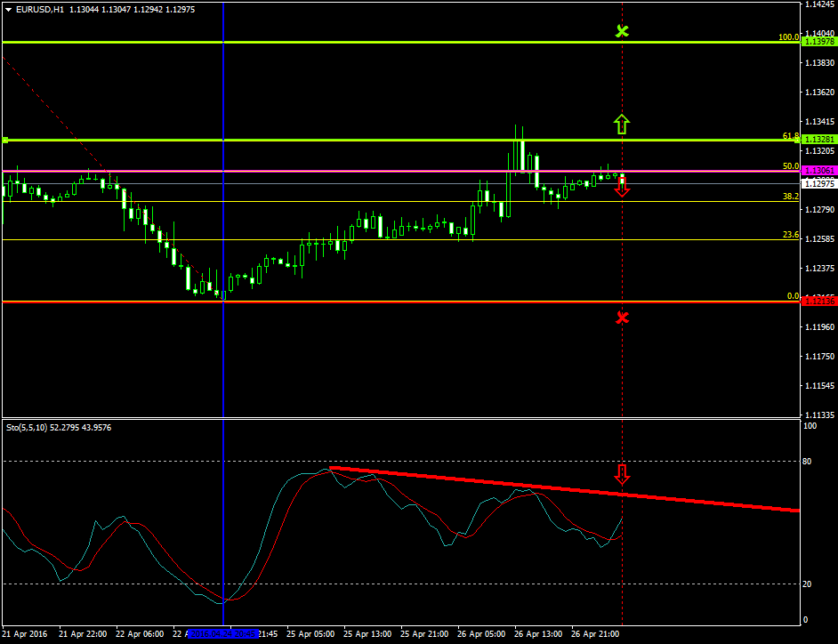This screenshot has height=644, width=838.
Task: Click the red X marker below the 0.0 line
Action: coord(623,318)
